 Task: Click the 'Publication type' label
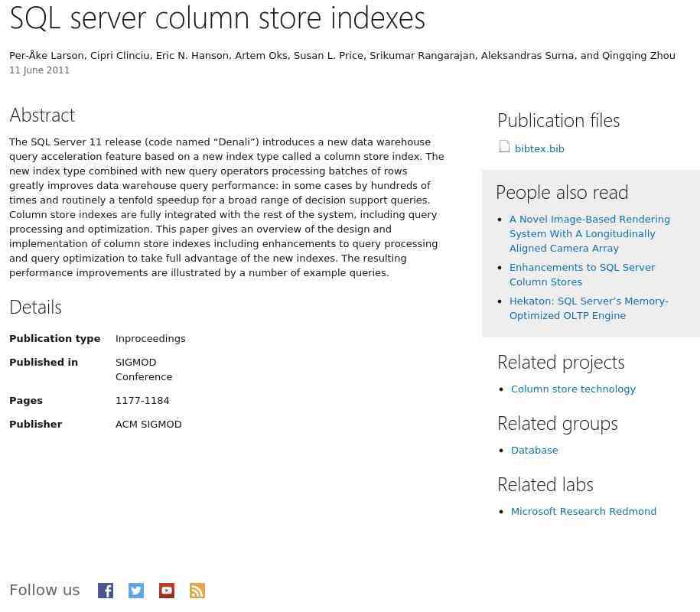(55, 338)
